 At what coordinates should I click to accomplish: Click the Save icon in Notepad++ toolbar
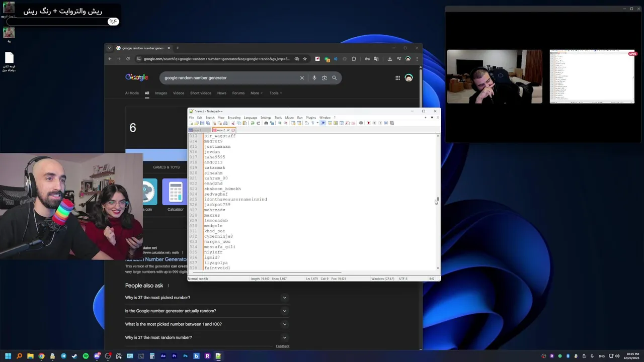(202, 123)
